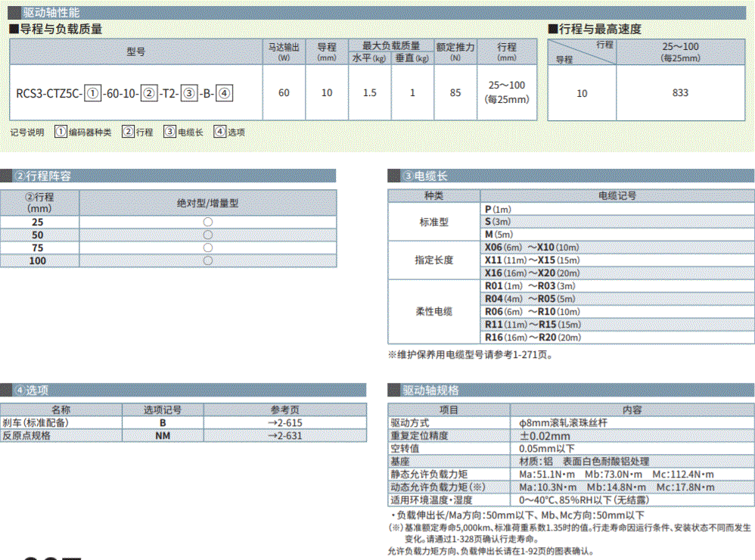Click the 0~40°C, 85%RH environment value

[x=584, y=499]
